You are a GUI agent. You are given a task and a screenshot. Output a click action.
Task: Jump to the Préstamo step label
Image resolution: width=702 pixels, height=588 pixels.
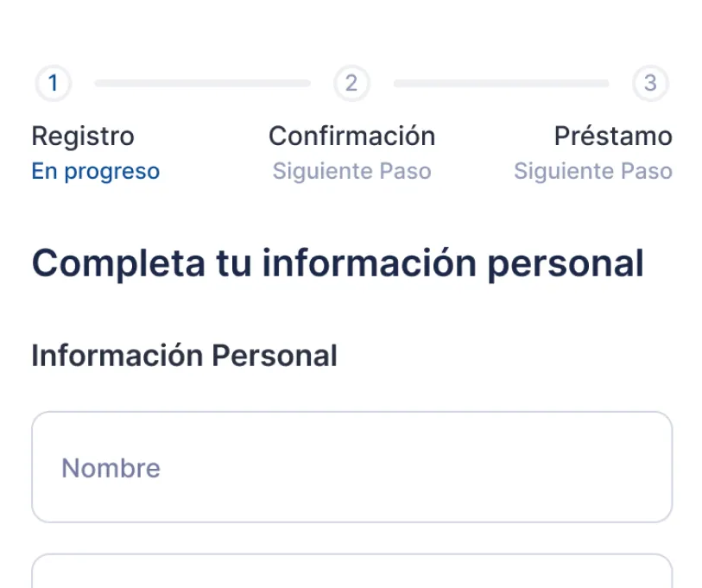pyautogui.click(x=613, y=136)
